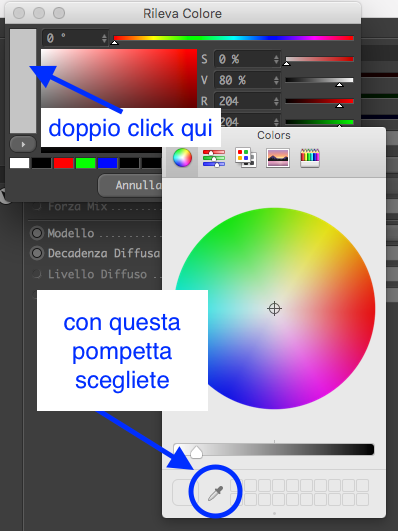Select the red preset swatch

point(64,163)
